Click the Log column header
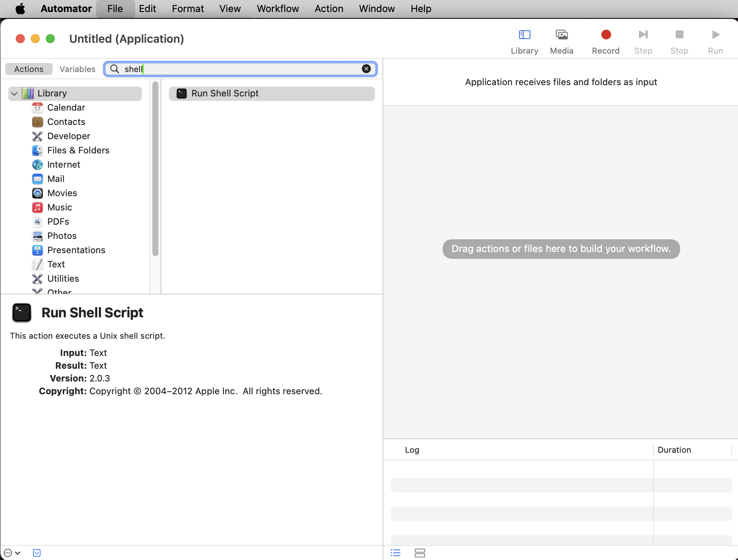The width and height of the screenshot is (738, 560). coord(412,450)
